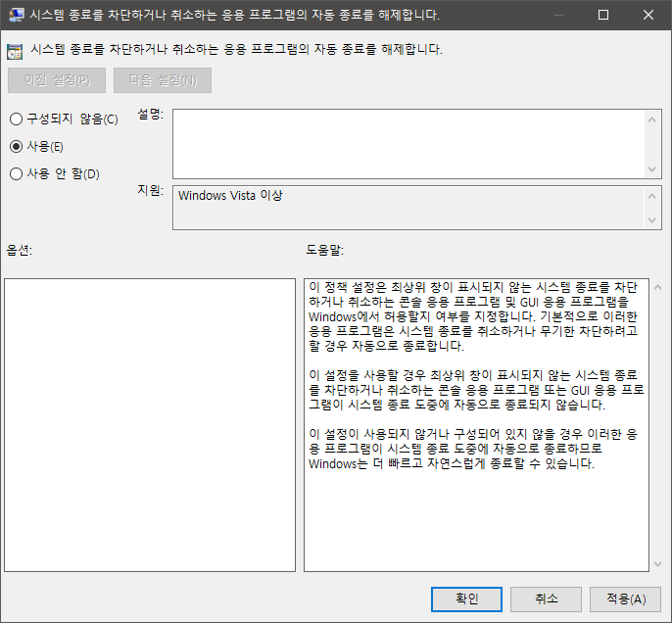This screenshot has height=623, width=672.
Task: Click the 옵션 options pane
Action: click(x=150, y=425)
